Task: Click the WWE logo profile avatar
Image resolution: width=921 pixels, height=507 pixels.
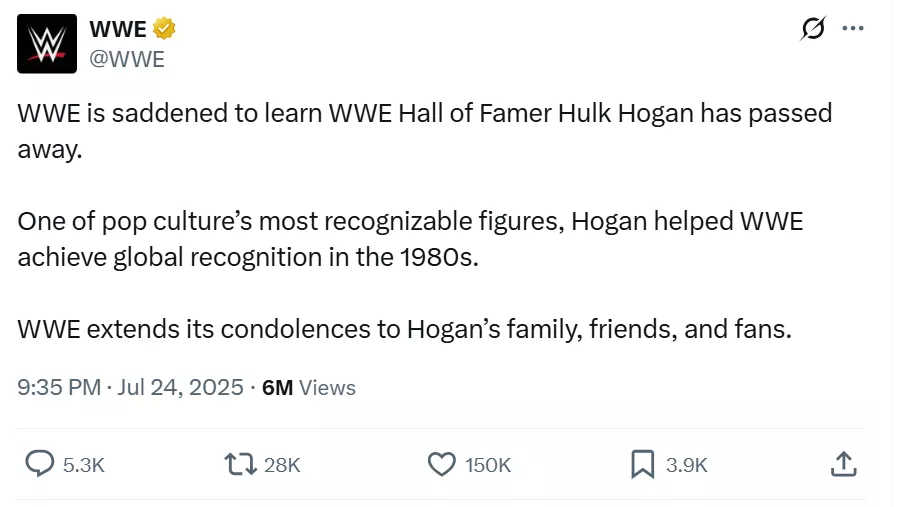Action: pyautogui.click(x=47, y=43)
